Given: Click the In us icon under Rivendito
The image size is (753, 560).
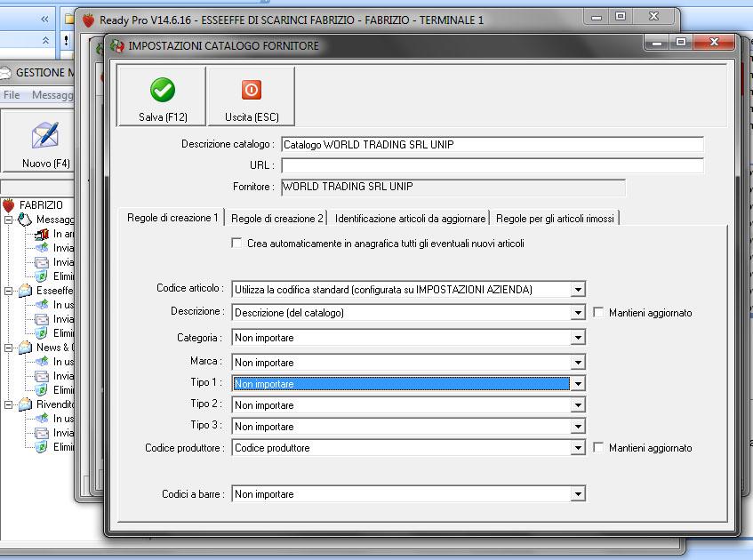Looking at the screenshot, I should pyautogui.click(x=43, y=419).
